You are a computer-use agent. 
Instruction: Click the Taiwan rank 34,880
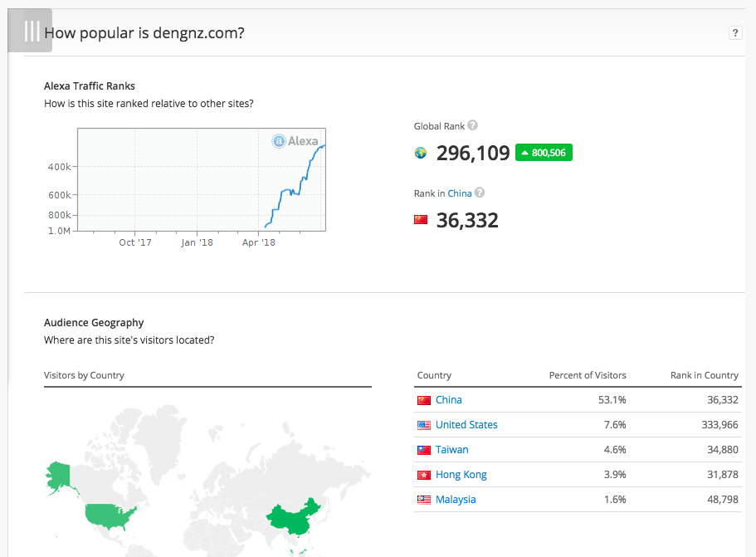coord(723,449)
